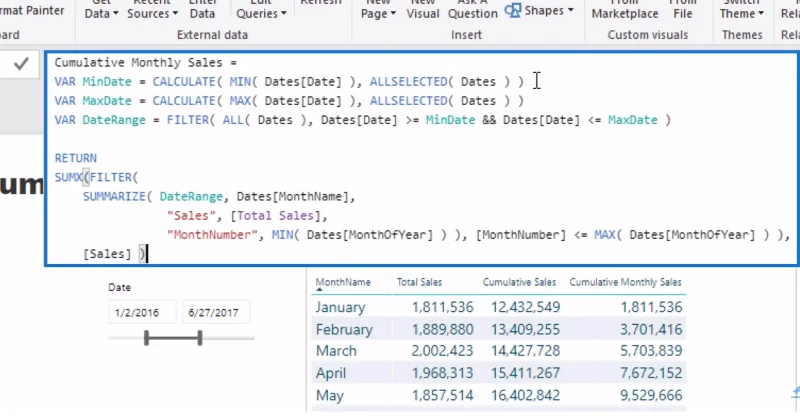Screen dimensions: 800x416
Task: Click the Date slicer title
Action: pyautogui.click(x=119, y=287)
